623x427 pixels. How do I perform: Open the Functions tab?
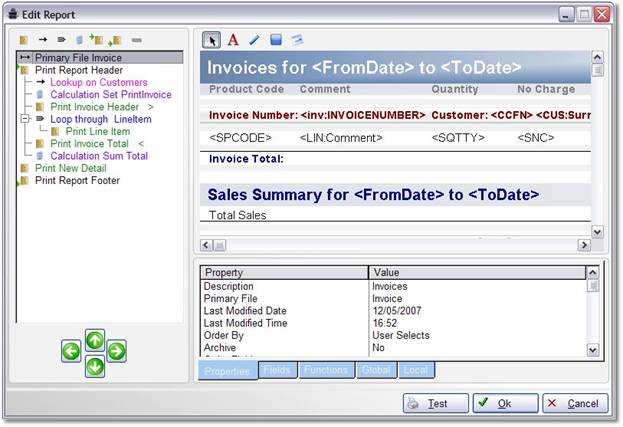point(326,371)
